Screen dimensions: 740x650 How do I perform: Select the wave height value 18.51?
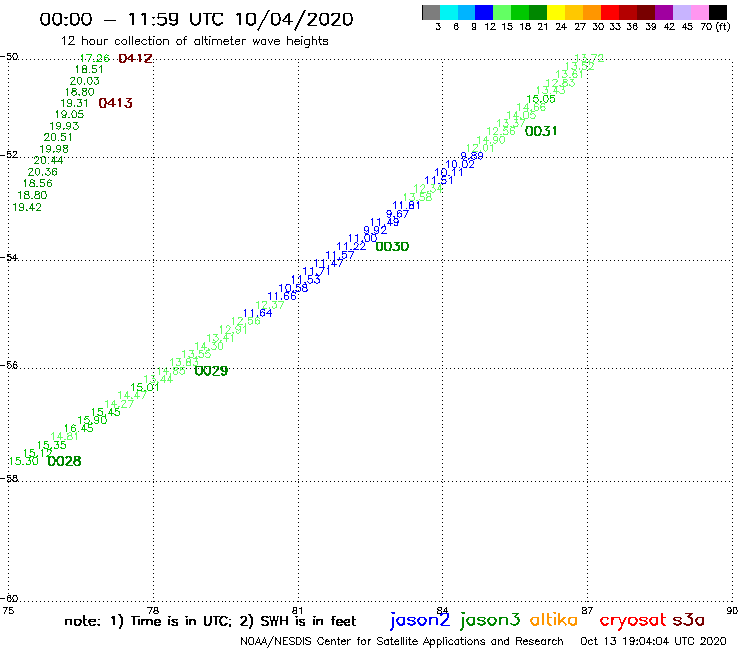(89, 69)
